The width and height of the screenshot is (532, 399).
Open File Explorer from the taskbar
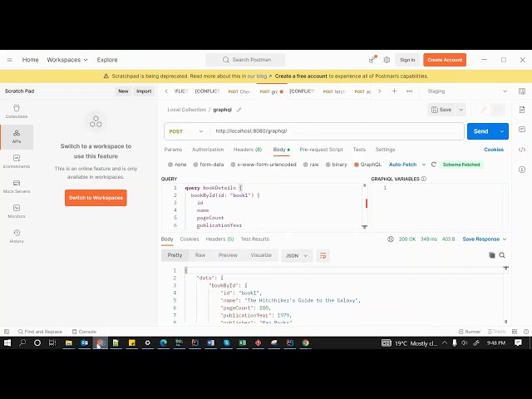click(x=68, y=342)
